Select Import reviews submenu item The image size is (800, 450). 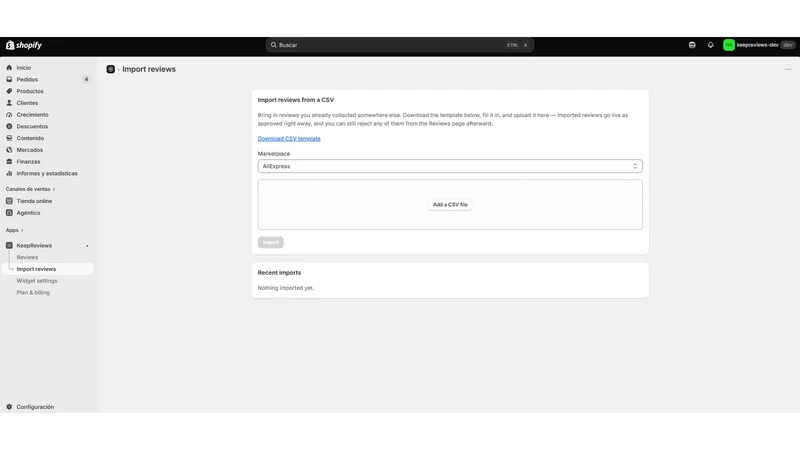pyautogui.click(x=36, y=269)
